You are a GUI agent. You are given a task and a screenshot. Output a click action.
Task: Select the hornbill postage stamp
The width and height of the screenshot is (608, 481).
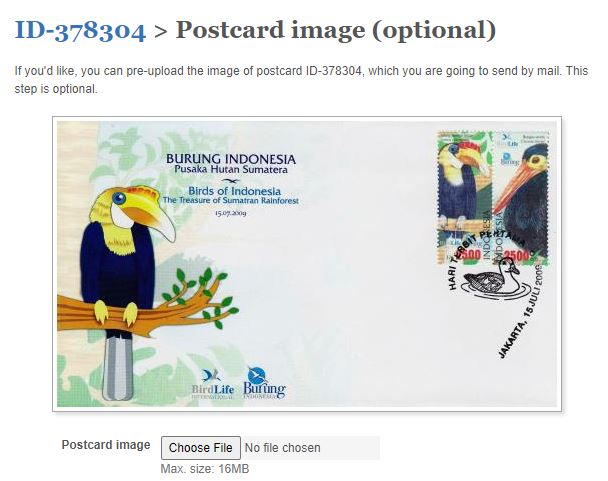465,197
